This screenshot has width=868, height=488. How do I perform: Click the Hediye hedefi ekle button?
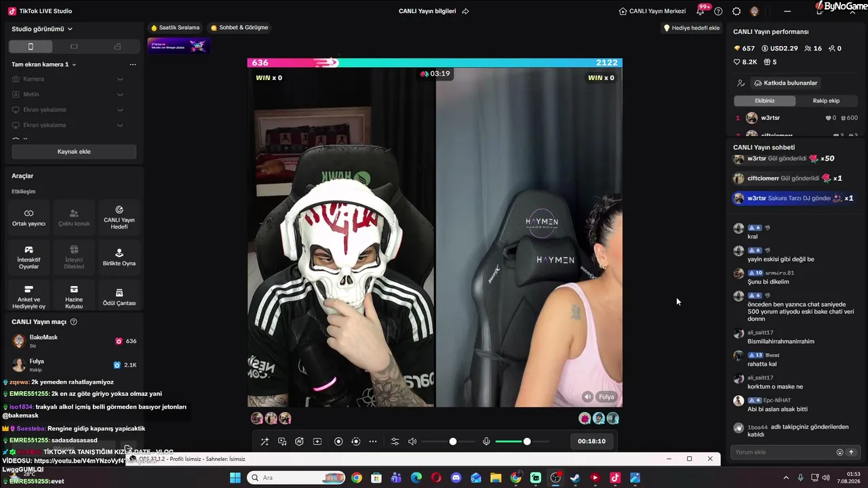tap(692, 28)
